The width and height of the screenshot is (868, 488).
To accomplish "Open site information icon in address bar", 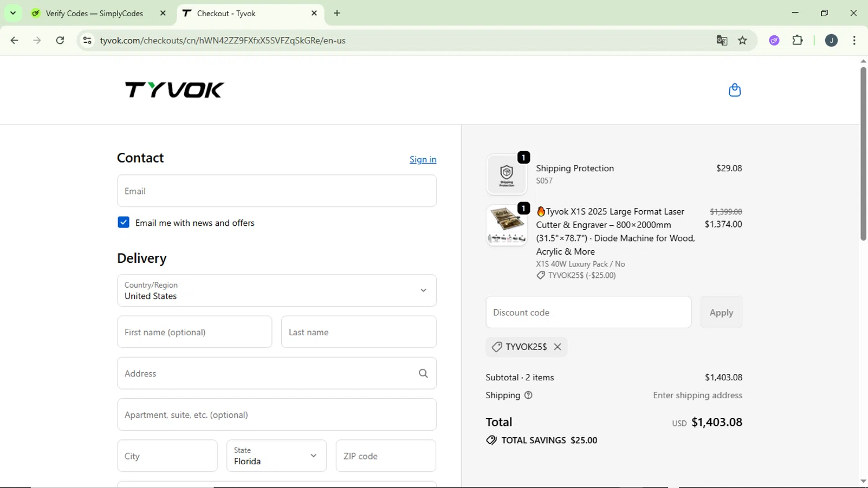I will pos(87,41).
